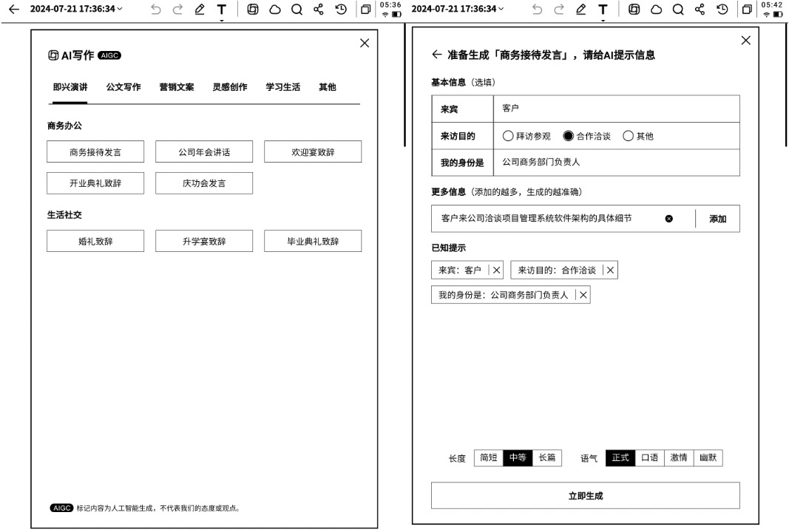Click the share icon in the right toolbar
This screenshot has width=789, height=532.
click(x=700, y=10)
